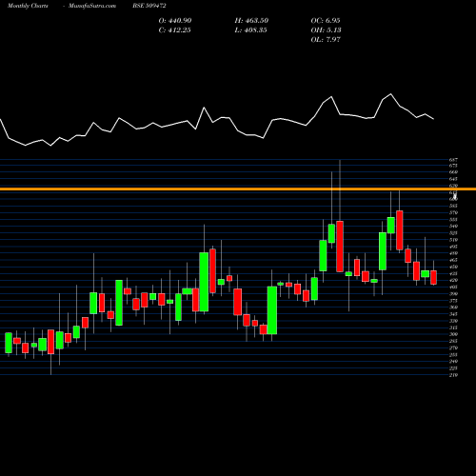
Task: Click the 390 price axis label
Action: (x=453, y=294)
